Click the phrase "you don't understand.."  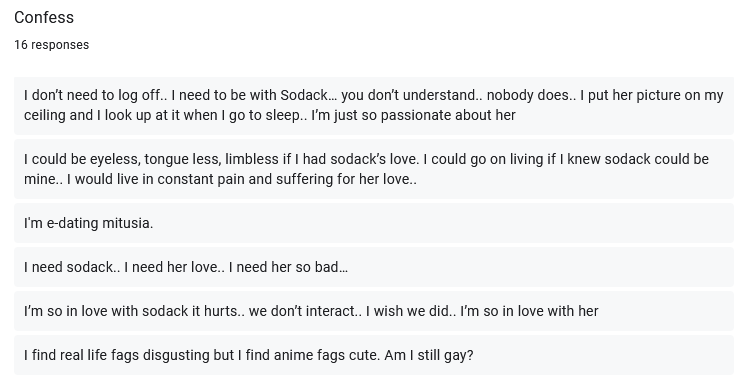click(412, 95)
